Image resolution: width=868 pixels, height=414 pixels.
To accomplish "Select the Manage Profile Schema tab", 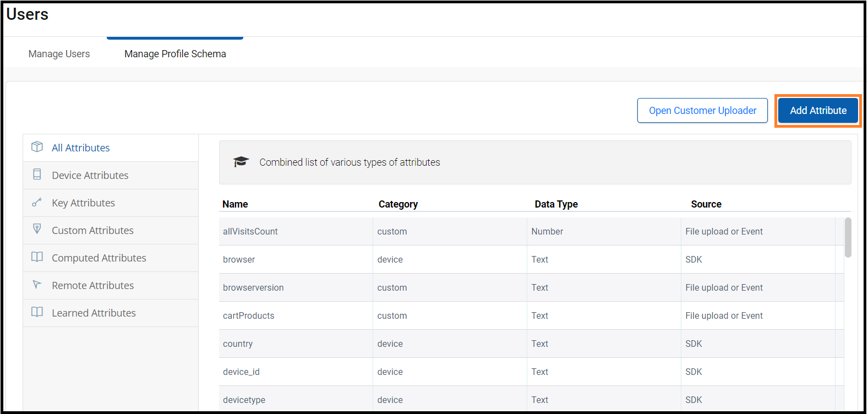I will pos(175,54).
